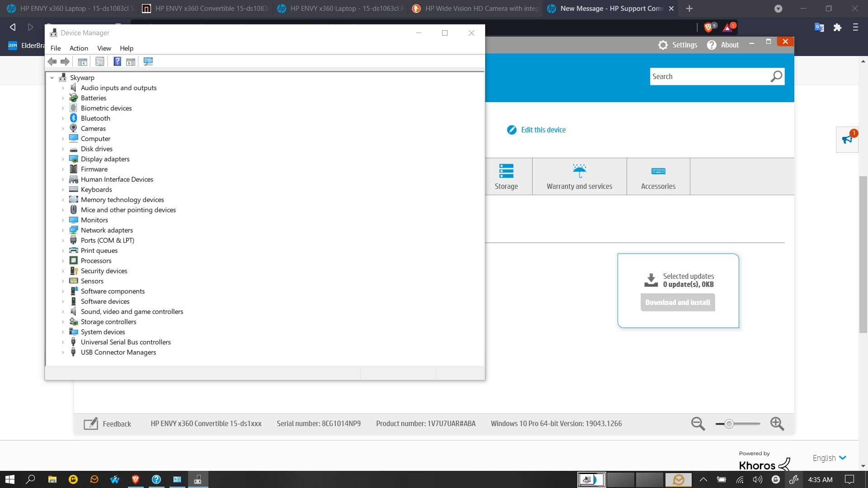Open the Help menu
Screen dimensions: 868x488
point(127,48)
